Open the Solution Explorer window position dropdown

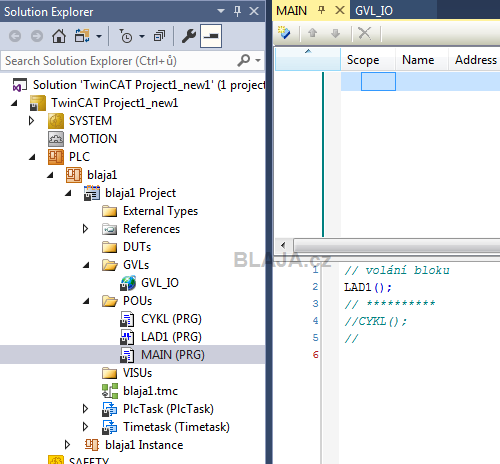[x=221, y=11]
